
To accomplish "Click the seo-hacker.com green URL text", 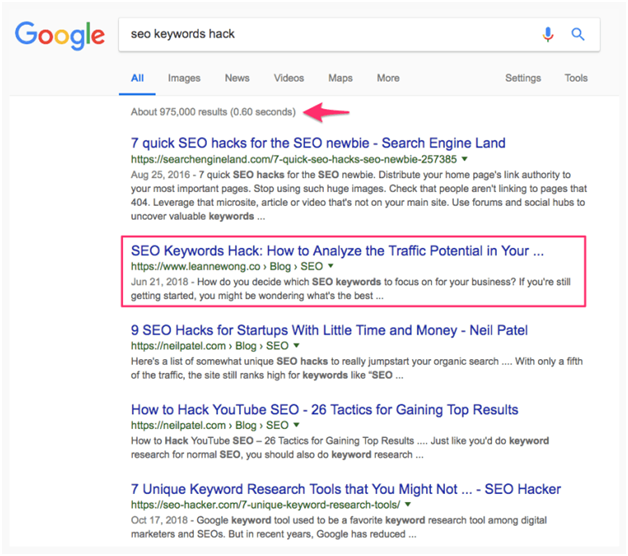I will pos(265,505).
